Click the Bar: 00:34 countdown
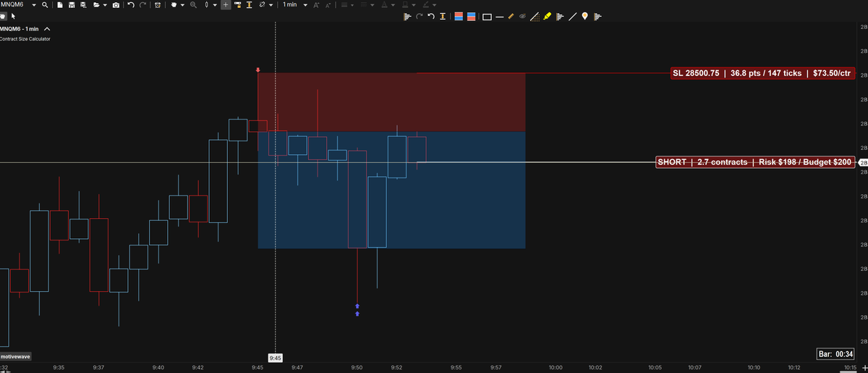 pyautogui.click(x=836, y=354)
